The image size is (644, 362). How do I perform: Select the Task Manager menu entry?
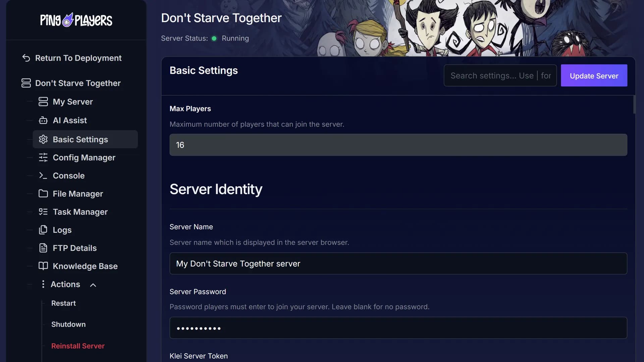click(80, 212)
